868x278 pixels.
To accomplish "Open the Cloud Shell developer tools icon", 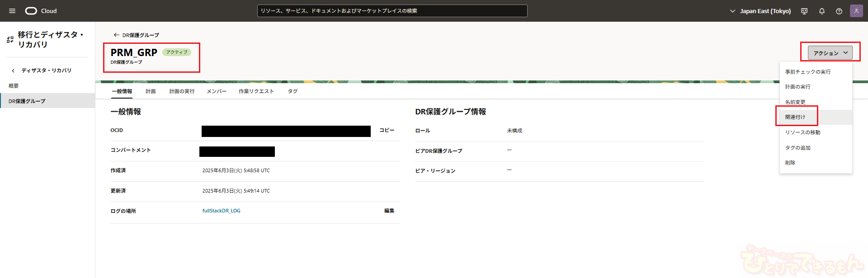I will click(804, 11).
